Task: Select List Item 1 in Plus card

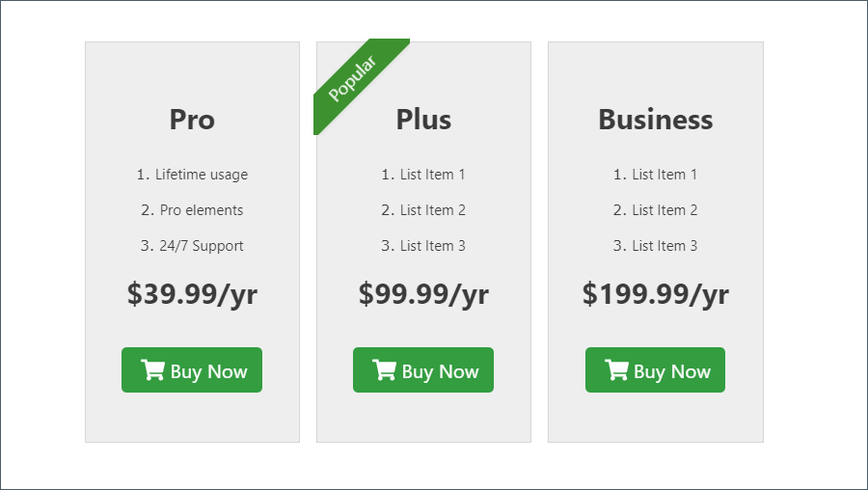Action: (432, 175)
